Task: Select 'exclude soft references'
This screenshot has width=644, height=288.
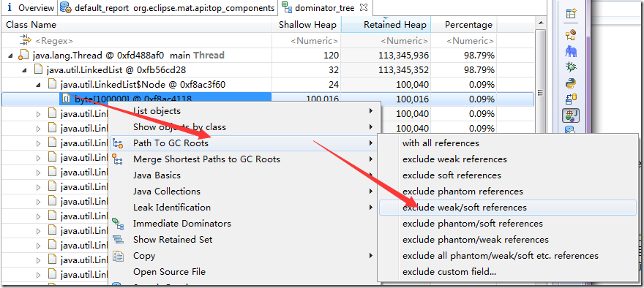Action: click(508, 175)
